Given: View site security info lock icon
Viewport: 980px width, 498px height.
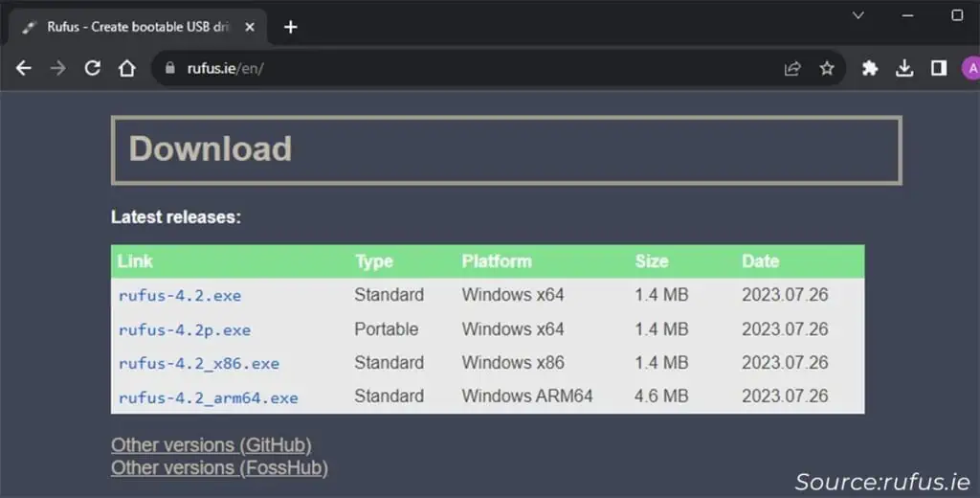Looking at the screenshot, I should (x=170, y=68).
